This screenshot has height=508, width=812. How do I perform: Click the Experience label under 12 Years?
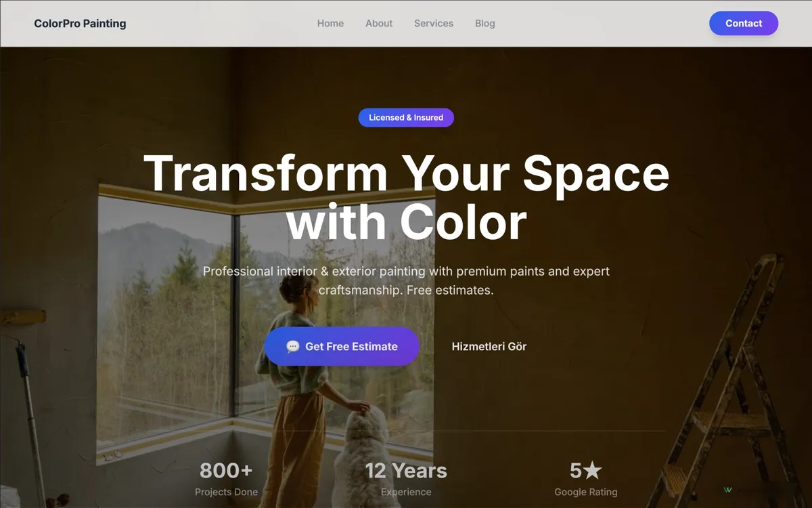[x=406, y=492]
